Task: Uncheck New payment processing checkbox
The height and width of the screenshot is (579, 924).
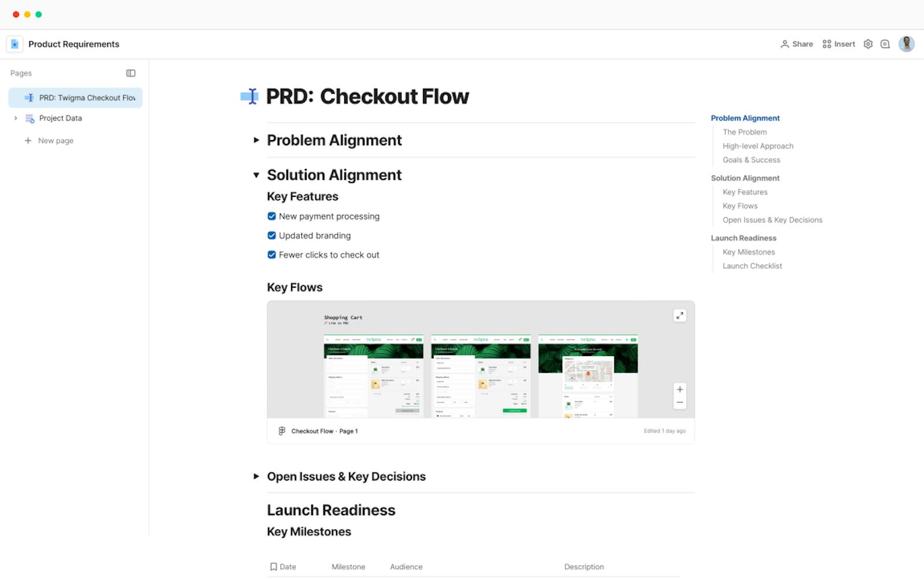Action: pos(271,217)
